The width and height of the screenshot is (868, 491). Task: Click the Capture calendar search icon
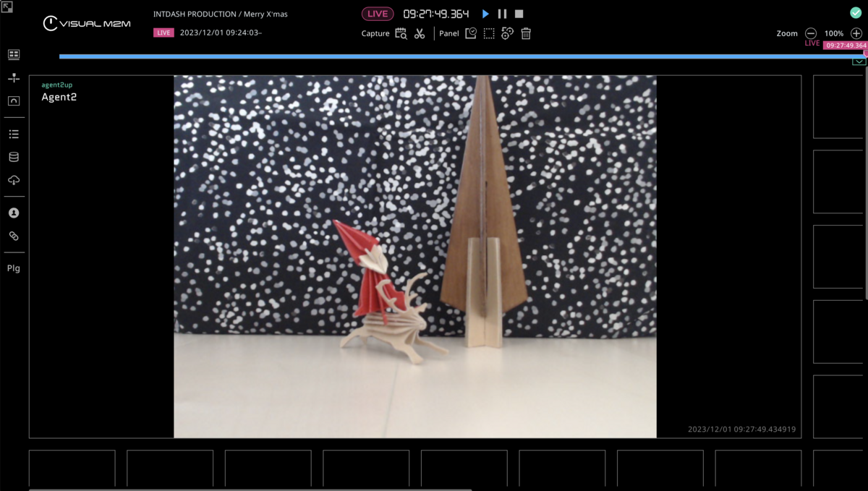[x=401, y=33]
